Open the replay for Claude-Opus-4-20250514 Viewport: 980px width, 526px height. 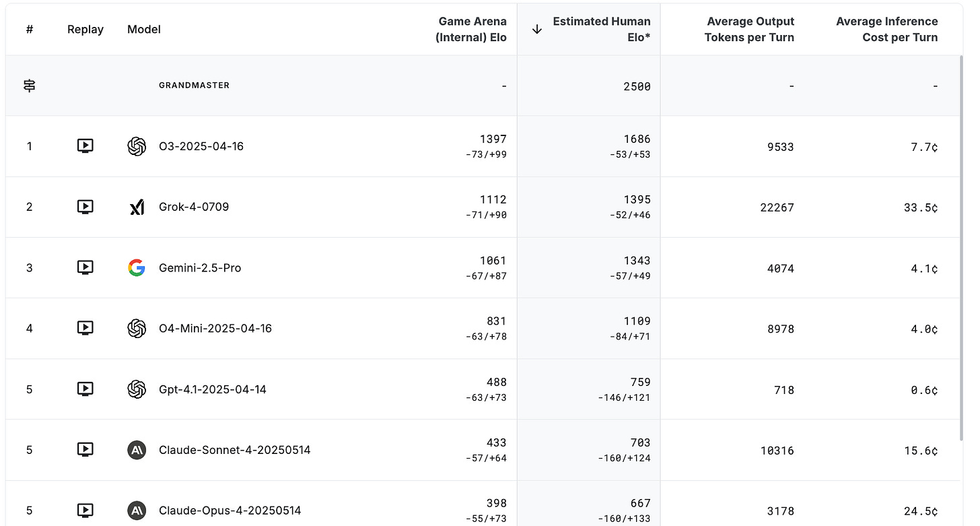click(85, 510)
